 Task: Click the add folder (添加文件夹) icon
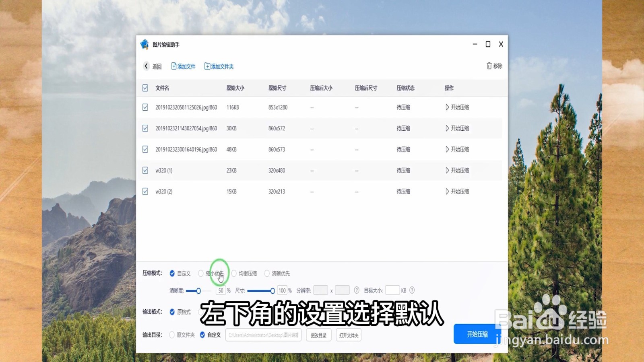pos(207,66)
